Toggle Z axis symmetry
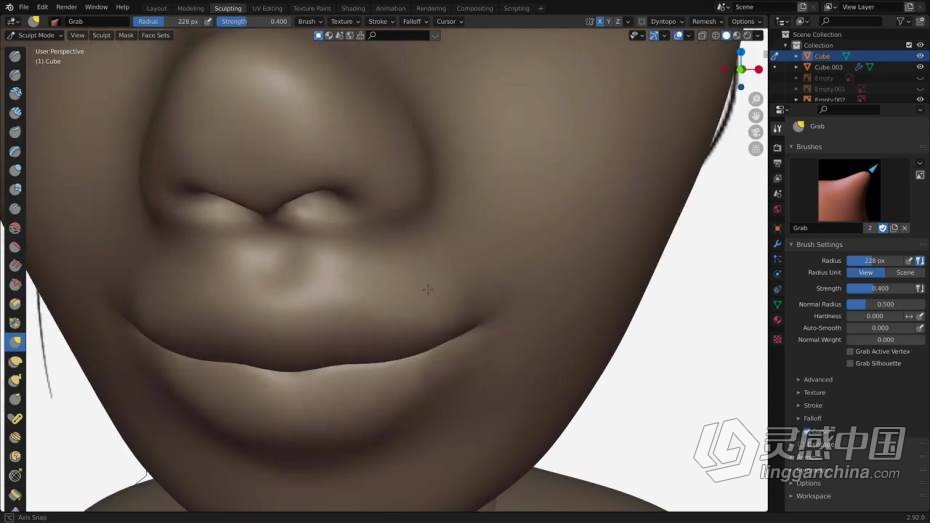This screenshot has width=930, height=523. coord(618,21)
